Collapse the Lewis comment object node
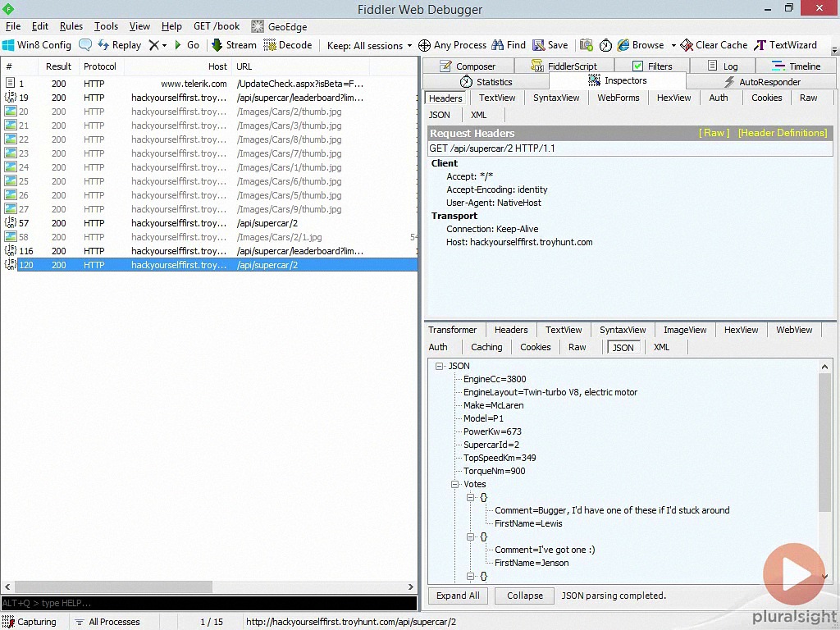The image size is (840, 630). pyautogui.click(x=470, y=497)
